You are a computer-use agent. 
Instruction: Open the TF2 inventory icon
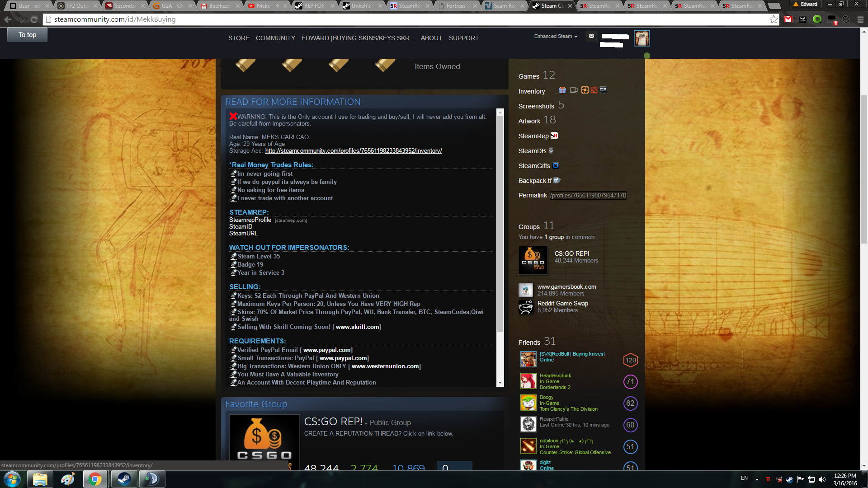click(585, 90)
